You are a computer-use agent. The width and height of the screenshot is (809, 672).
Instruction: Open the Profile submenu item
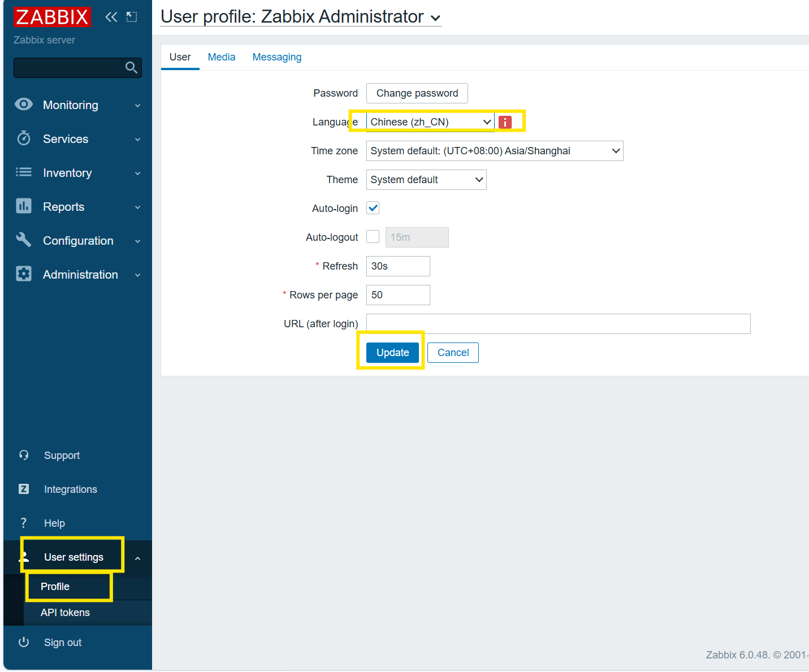(55, 587)
